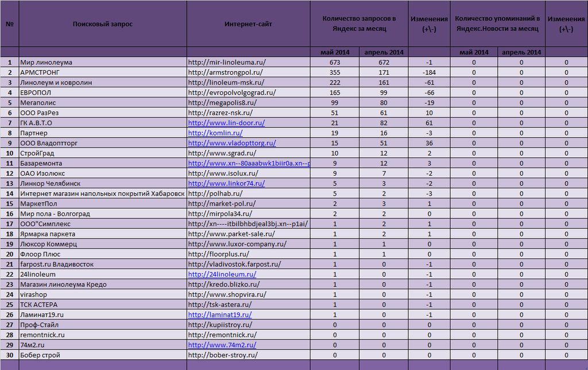Select the Поисковый запрос header cell
The image size is (588, 370).
click(x=103, y=24)
